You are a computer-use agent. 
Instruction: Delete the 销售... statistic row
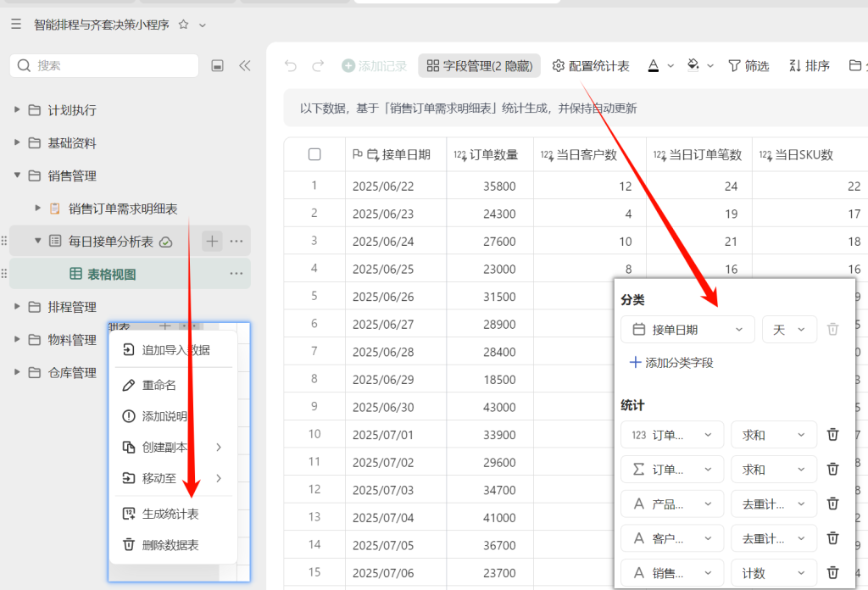pos(832,573)
